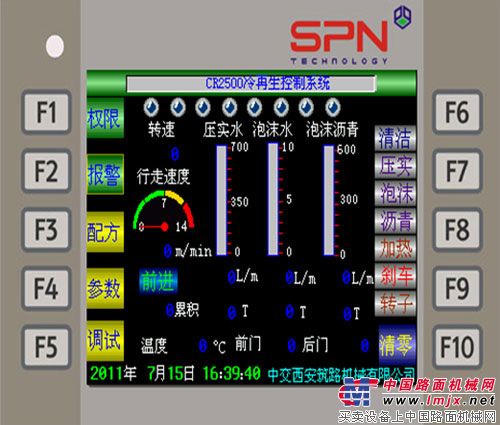Click the SPN Technology logo

coord(339,42)
